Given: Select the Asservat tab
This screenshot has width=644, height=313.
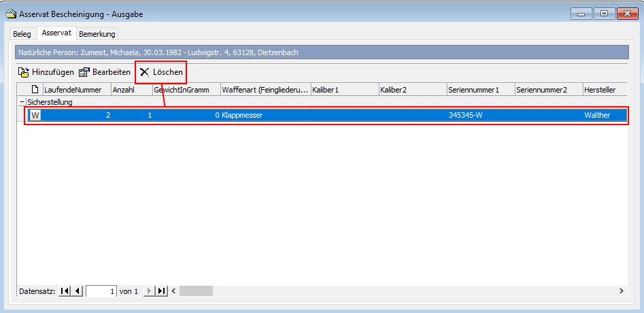Looking at the screenshot, I should point(56,33).
